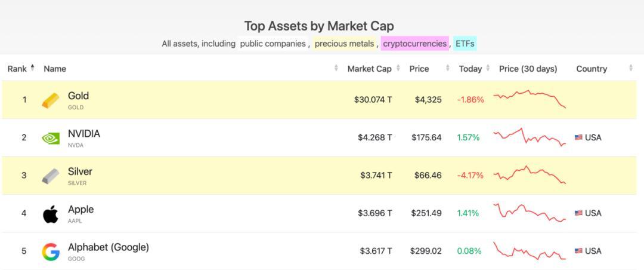This screenshot has height=270, width=644.
Task: Click the Apple logo icon
Action: (x=51, y=213)
